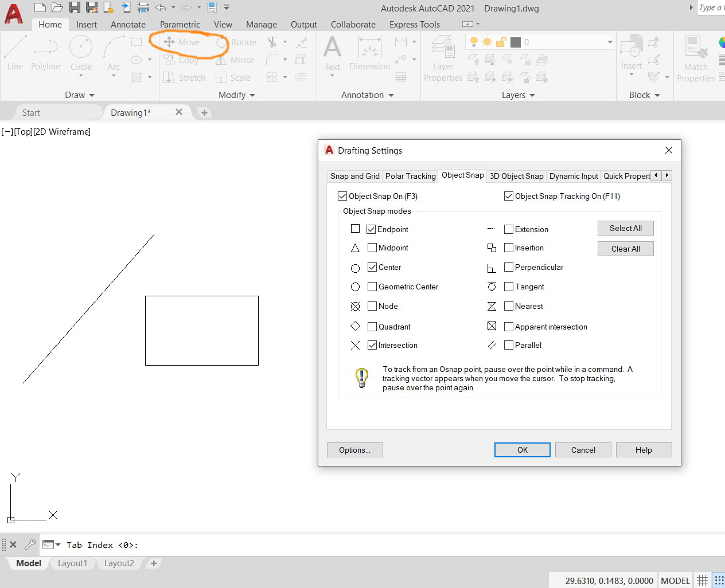Enable the Node snap mode
This screenshot has height=588, width=725.
[x=372, y=306]
